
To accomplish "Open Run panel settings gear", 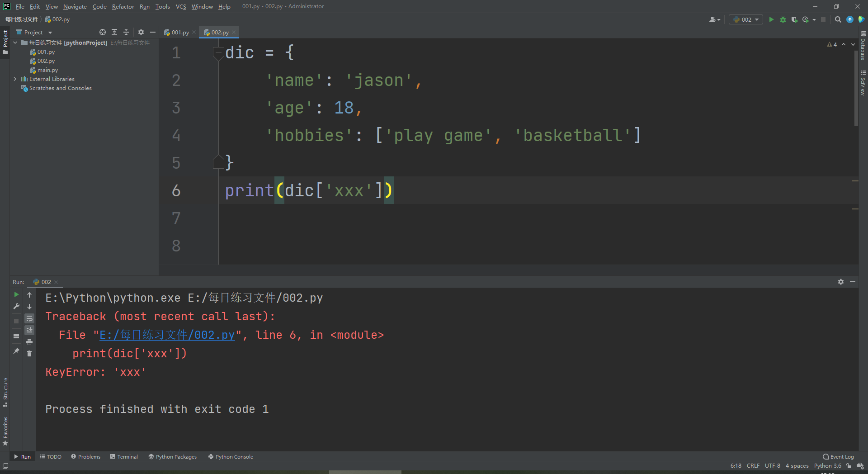I will click(841, 282).
